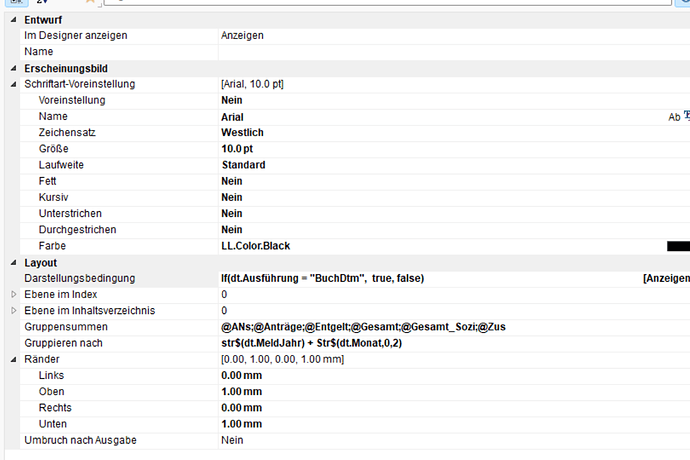This screenshot has height=460, width=690.
Task: Click the Rechts margin value 0.00 mm
Action: [242, 408]
